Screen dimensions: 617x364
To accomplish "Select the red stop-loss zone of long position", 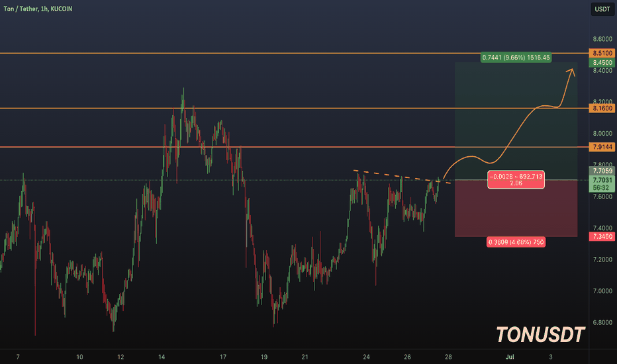I will click(x=516, y=208).
